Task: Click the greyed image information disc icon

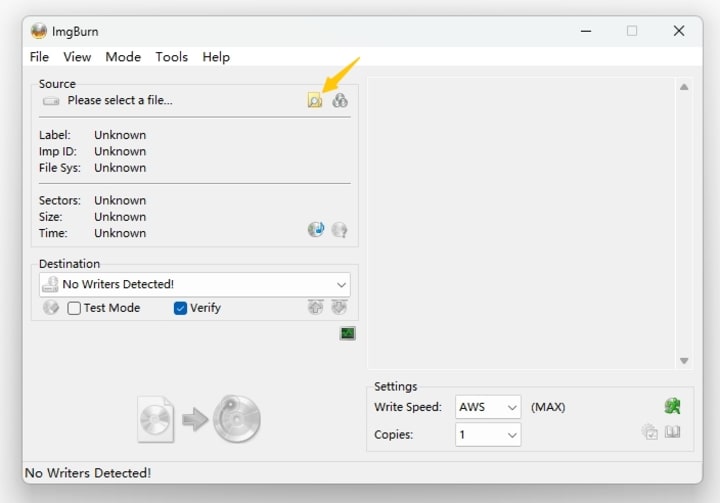Action: 339,229
